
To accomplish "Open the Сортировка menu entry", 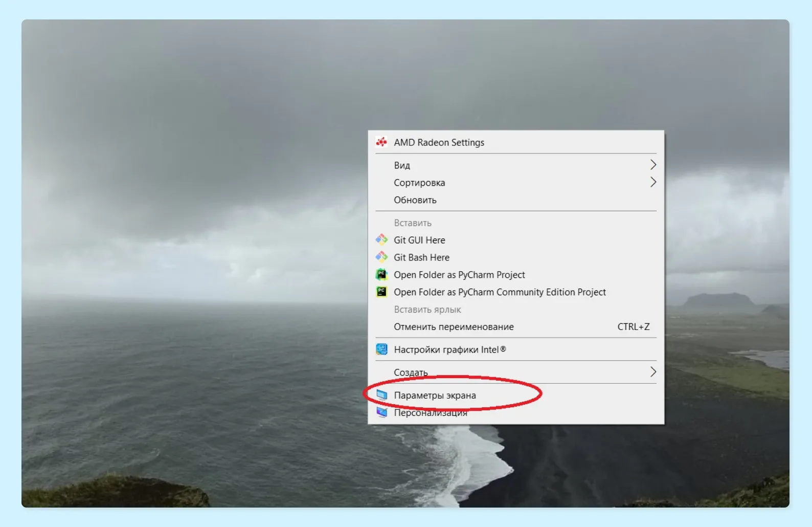I will tap(516, 183).
